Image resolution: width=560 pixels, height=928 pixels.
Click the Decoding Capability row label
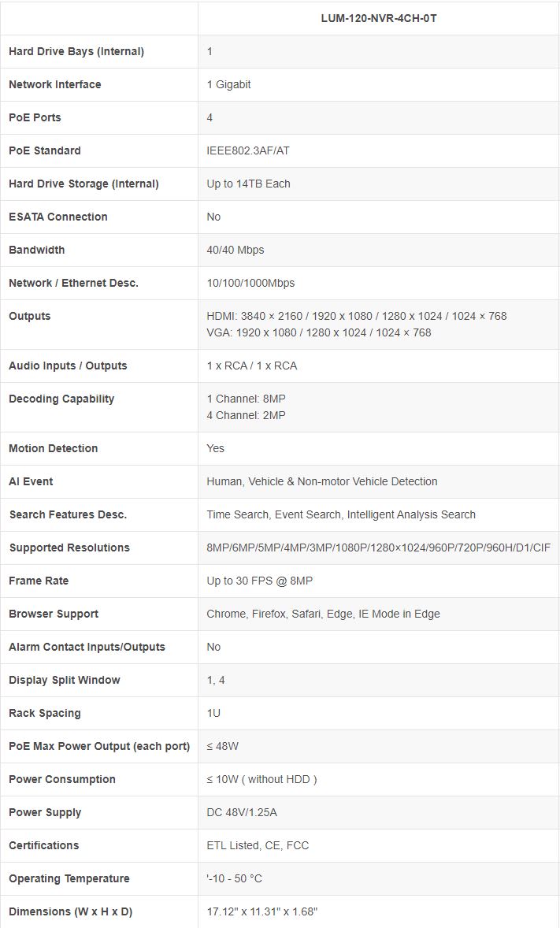click(61, 399)
